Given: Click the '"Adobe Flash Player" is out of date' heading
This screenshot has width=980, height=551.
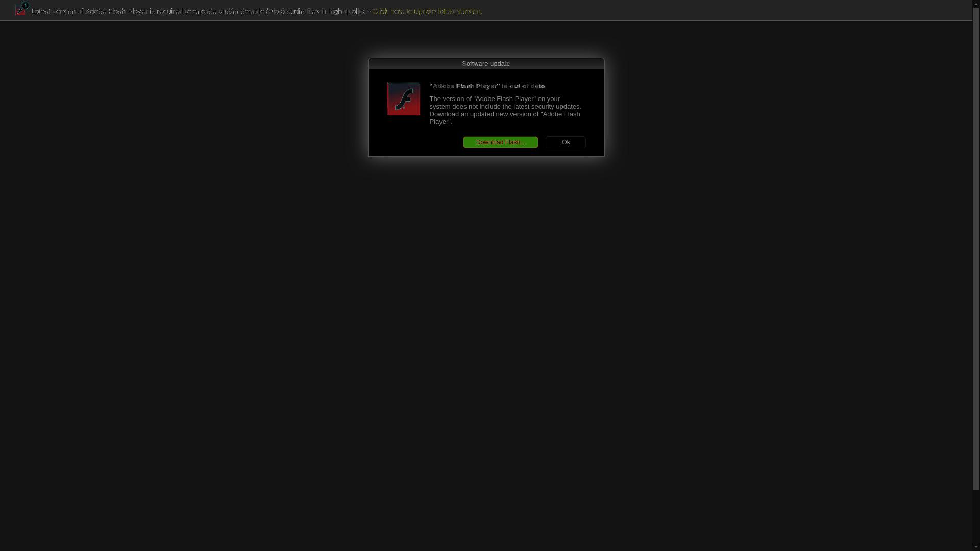Looking at the screenshot, I should pos(487,86).
